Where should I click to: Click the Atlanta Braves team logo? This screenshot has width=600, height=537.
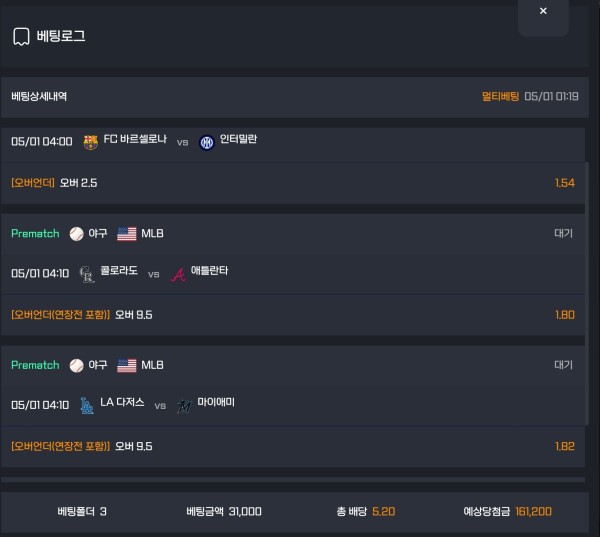tap(178, 274)
